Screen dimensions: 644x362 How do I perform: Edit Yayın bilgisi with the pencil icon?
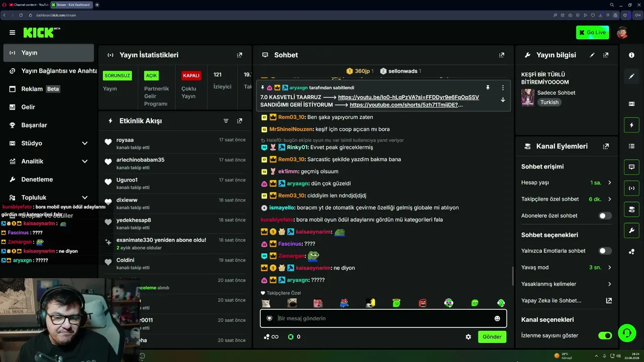pos(592,55)
